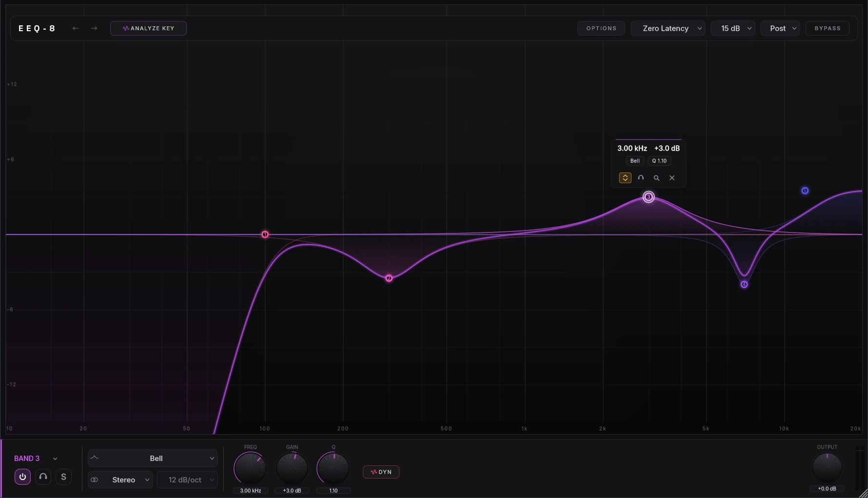Screen dimensions: 868x498
Task: Click the headphone listen icon in band popup
Action: click(x=641, y=178)
